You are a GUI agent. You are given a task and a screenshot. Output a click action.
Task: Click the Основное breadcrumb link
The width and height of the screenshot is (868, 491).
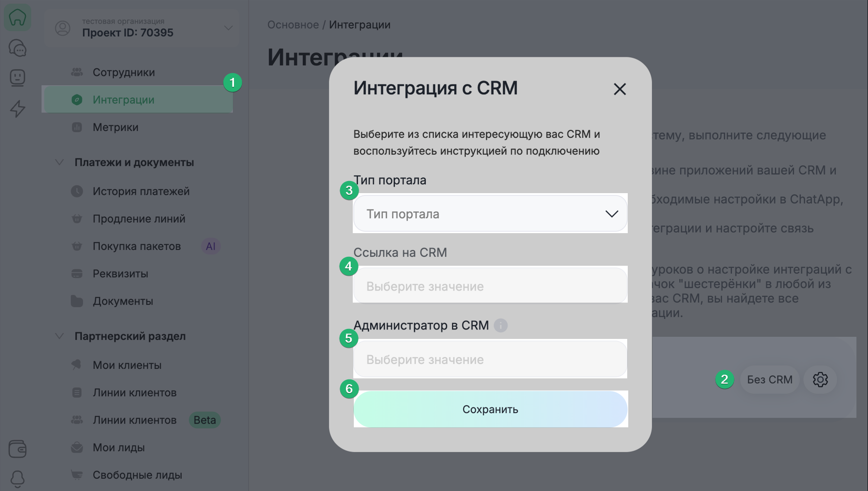click(x=293, y=25)
